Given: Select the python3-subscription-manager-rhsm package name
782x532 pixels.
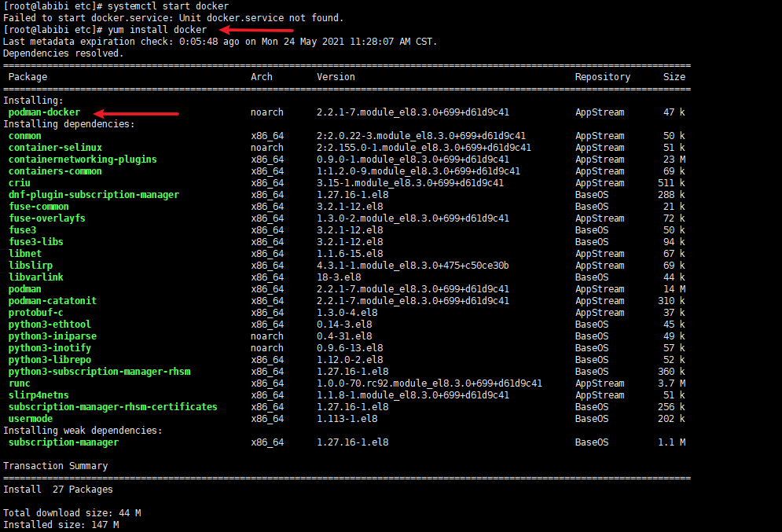Looking at the screenshot, I should pos(100,372).
